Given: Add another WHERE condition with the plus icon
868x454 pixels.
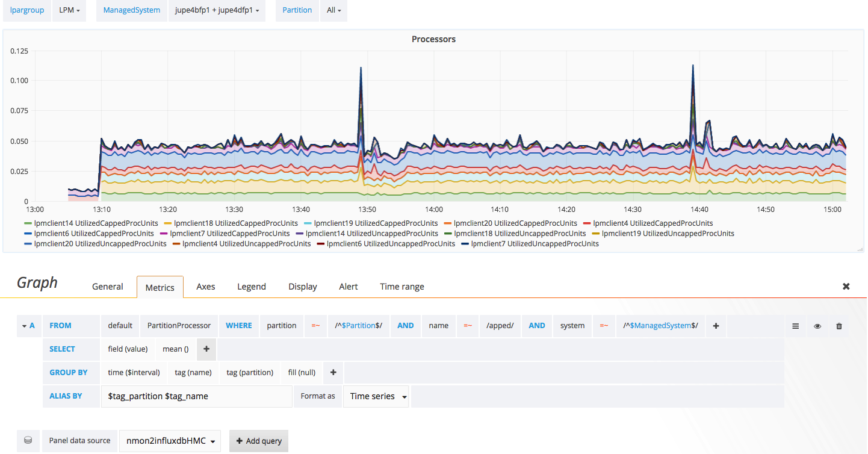Looking at the screenshot, I should click(x=716, y=326).
